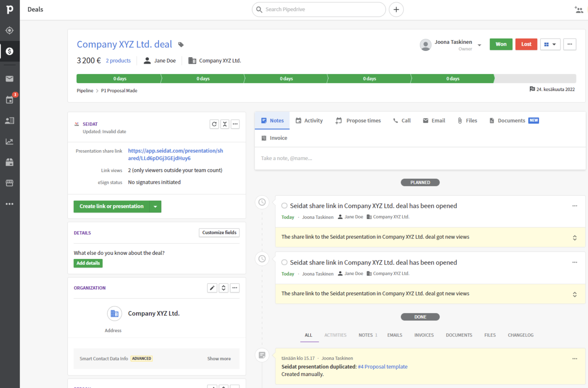
Task: Click Create link or presentation button
Action: tap(111, 206)
